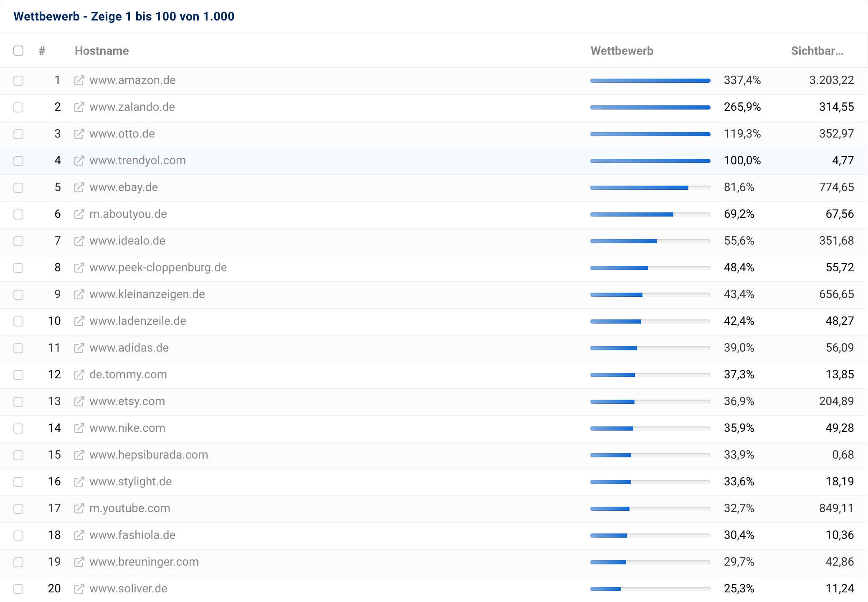Click the 337,4% value for amazon
This screenshot has height=602, width=868.
click(742, 80)
